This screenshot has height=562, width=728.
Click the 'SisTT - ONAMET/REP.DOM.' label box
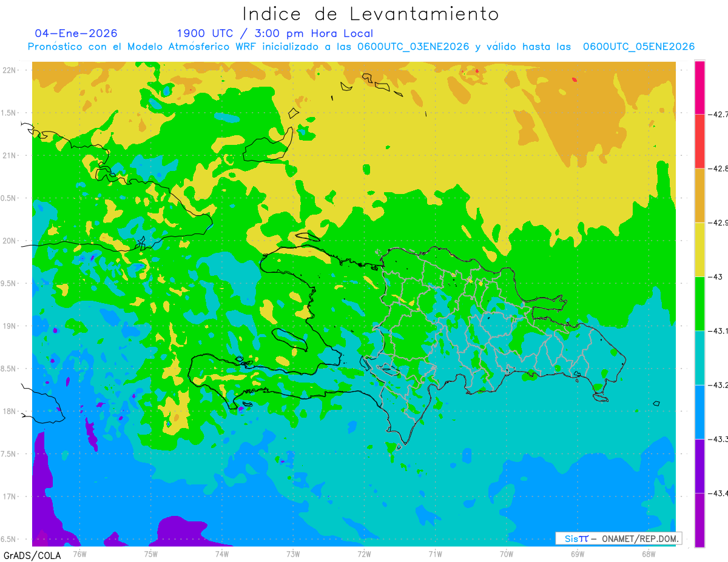coord(619,538)
